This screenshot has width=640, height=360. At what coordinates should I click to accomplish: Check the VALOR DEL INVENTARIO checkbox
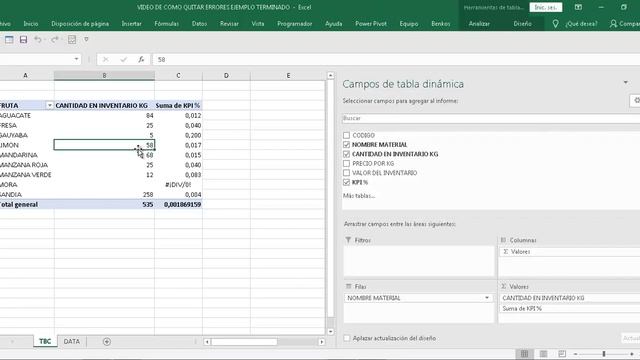[347, 173]
